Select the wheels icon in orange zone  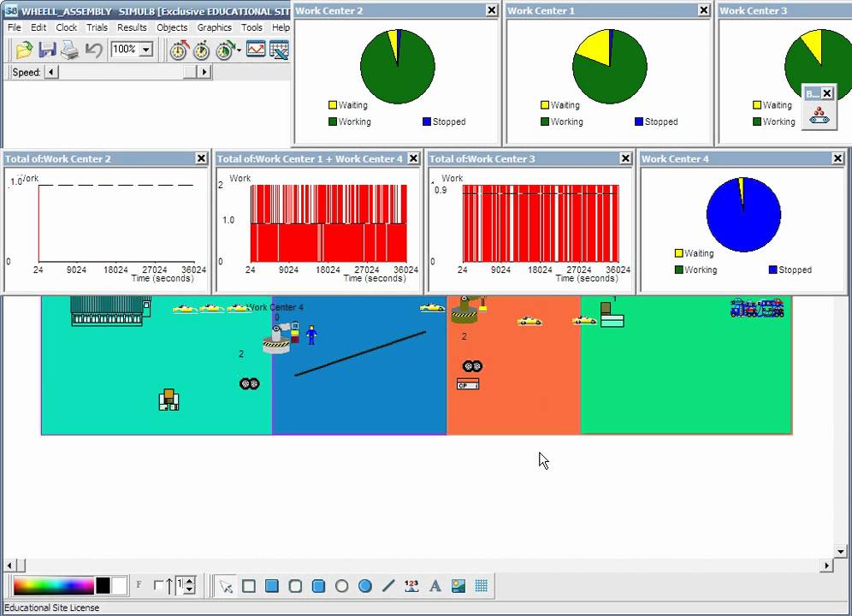click(472, 366)
